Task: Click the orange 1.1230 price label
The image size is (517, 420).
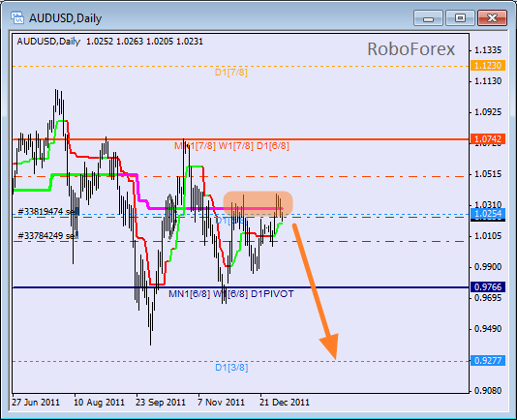Action: (488, 65)
